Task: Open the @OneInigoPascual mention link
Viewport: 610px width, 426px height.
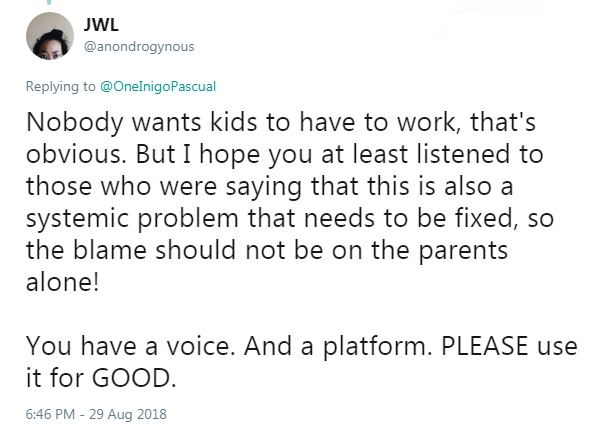Action: click(158, 86)
